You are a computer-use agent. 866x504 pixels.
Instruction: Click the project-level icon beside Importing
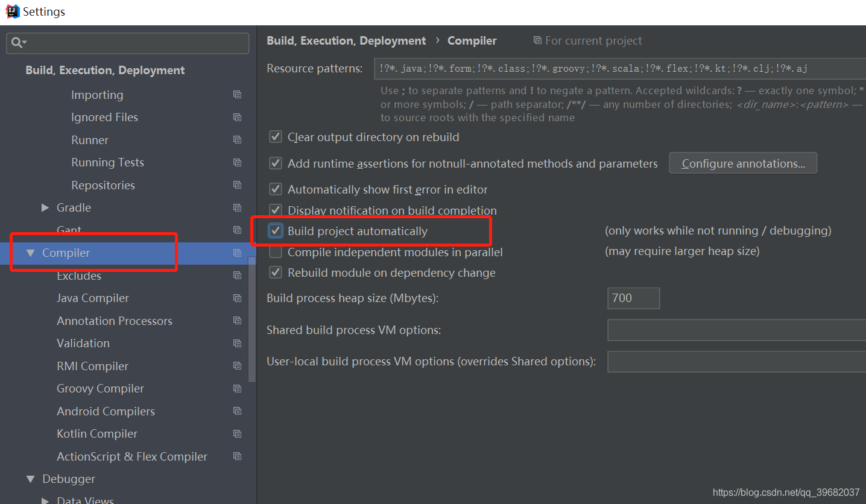[238, 95]
